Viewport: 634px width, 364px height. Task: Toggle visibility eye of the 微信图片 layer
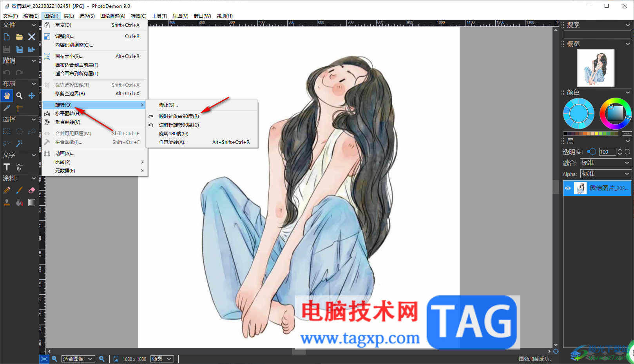pyautogui.click(x=568, y=188)
